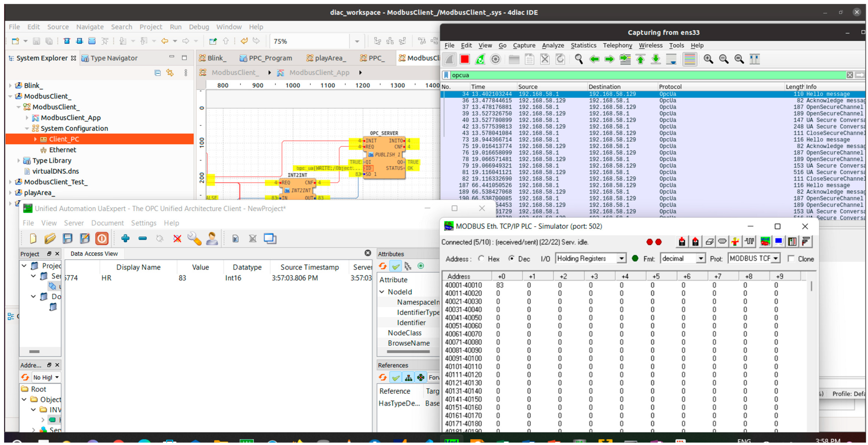Open the Holding Registers I/O dropdown
Image resolution: width=868 pixels, height=445 pixels.
pos(621,258)
